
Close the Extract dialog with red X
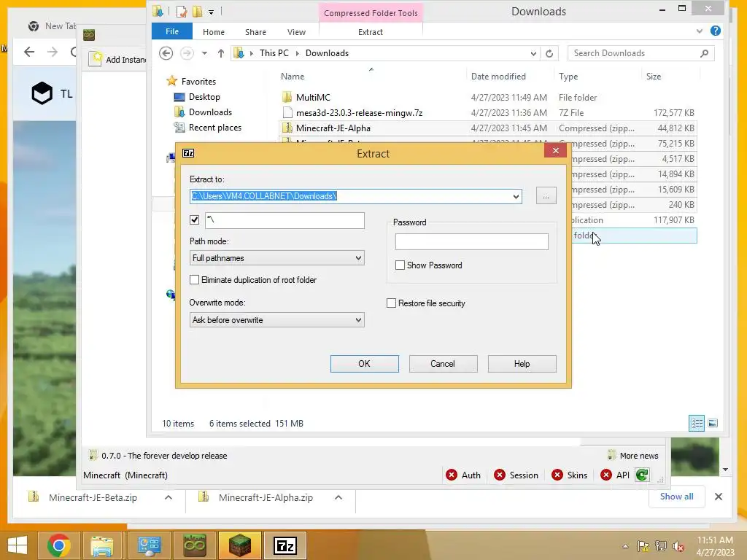coord(555,151)
